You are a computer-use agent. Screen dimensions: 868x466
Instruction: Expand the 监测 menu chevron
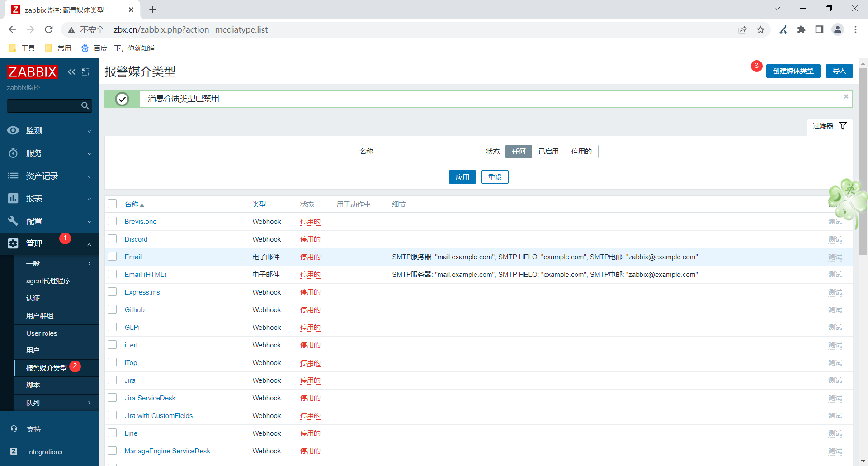click(89, 132)
